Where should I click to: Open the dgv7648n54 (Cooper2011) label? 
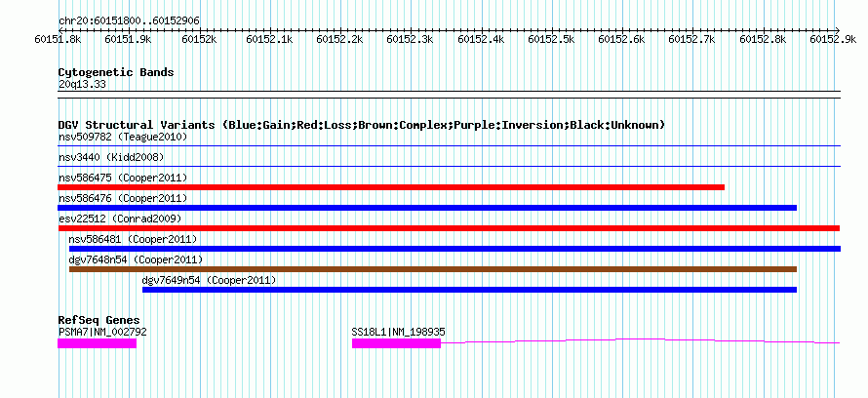pyautogui.click(x=136, y=259)
